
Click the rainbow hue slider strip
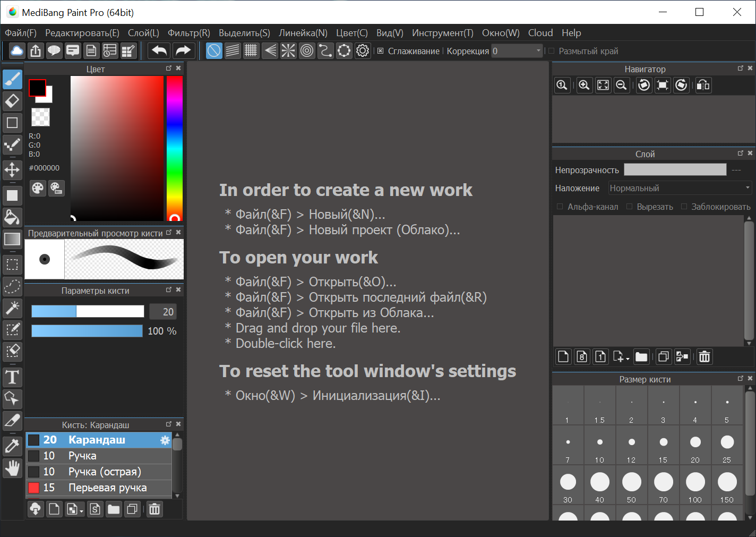(x=174, y=148)
